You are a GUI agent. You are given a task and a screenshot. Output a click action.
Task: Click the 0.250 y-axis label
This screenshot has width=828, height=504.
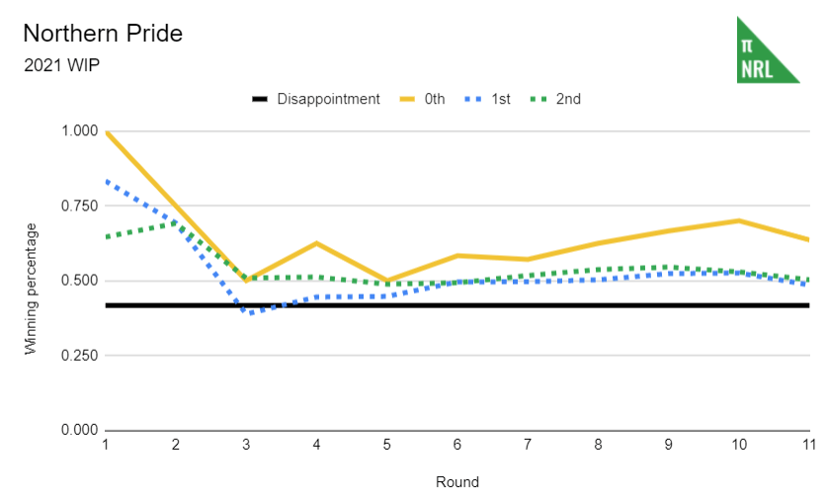coord(80,356)
